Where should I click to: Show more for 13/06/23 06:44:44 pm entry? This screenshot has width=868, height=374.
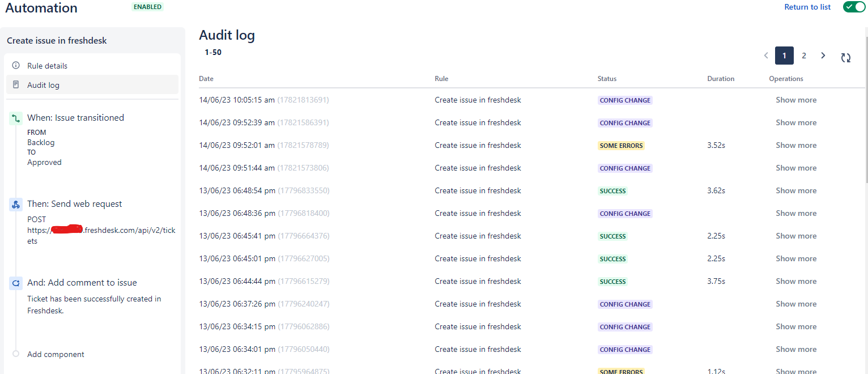(x=796, y=281)
